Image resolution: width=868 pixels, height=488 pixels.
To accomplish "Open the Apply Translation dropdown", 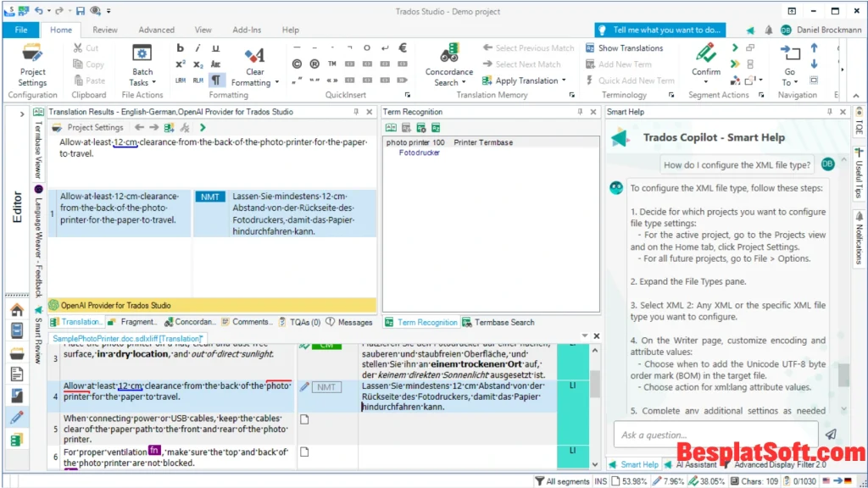I will point(564,80).
